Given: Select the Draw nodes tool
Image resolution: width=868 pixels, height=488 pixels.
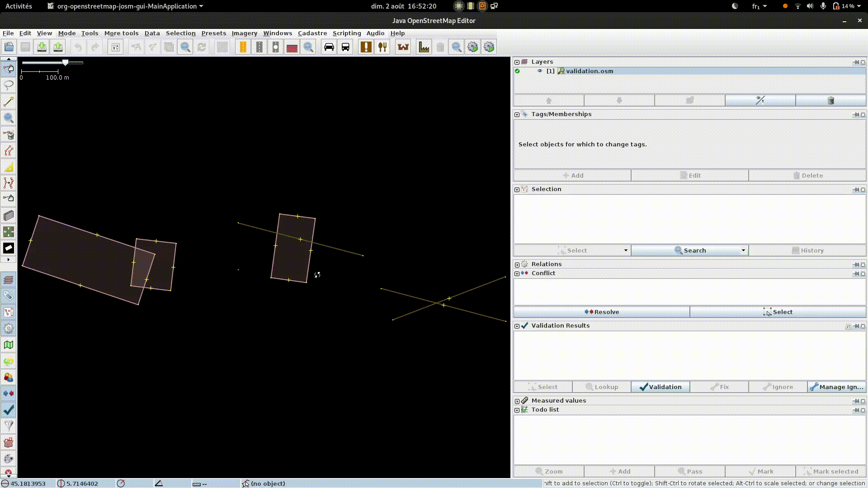Looking at the screenshot, I should coord(9,102).
